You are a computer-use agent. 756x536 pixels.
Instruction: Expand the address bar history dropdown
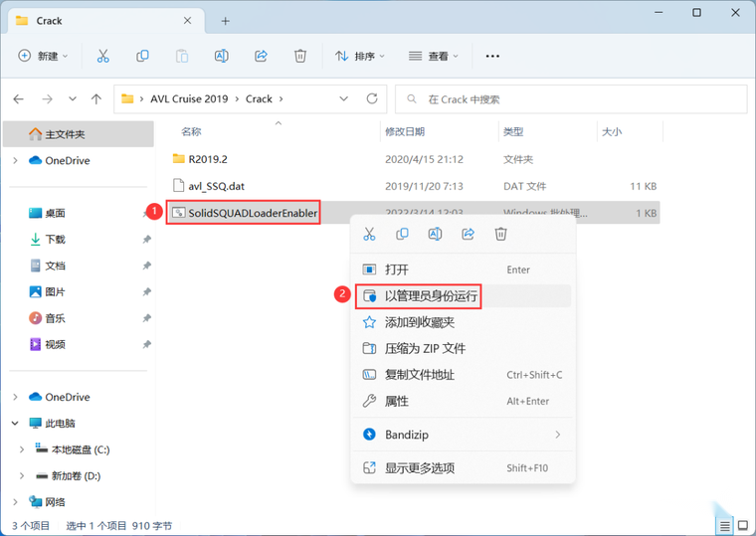tap(344, 98)
